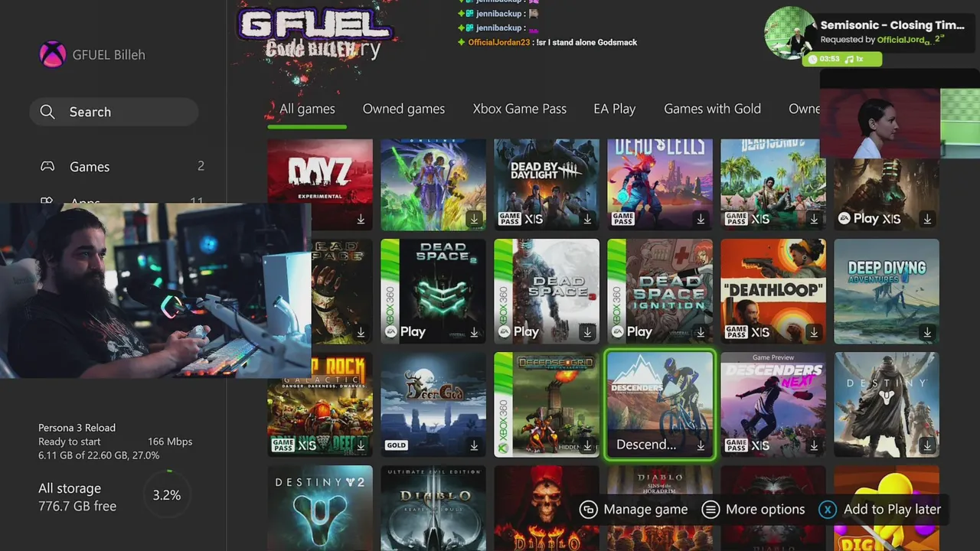Screen dimensions: 980x551
Task: Open the DayZ Experimental game tile
Action: tap(320, 184)
